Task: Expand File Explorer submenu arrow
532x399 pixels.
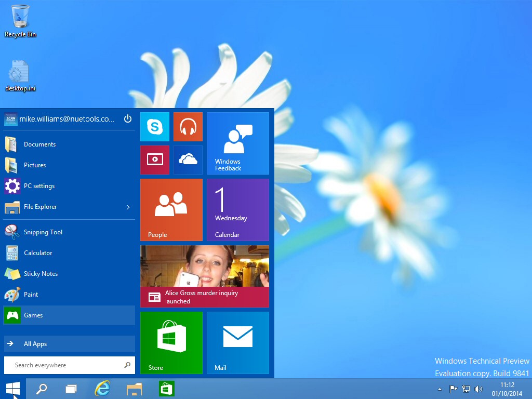Action: pos(128,207)
